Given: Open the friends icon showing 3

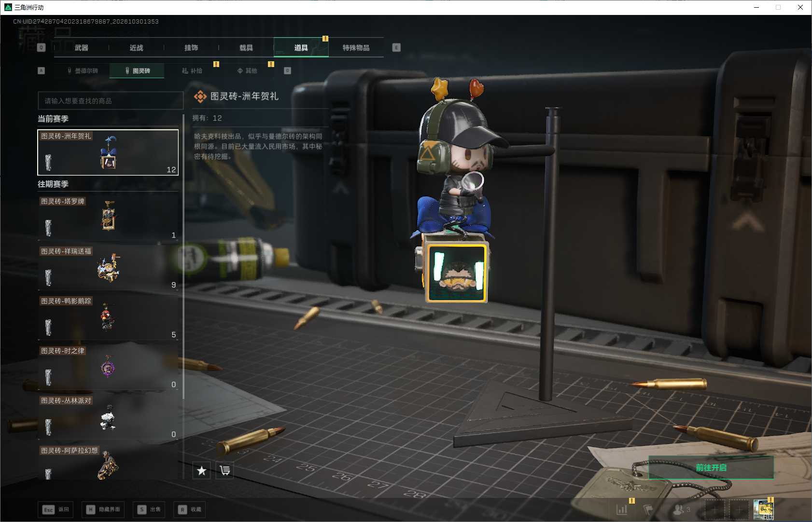Looking at the screenshot, I should click(682, 509).
